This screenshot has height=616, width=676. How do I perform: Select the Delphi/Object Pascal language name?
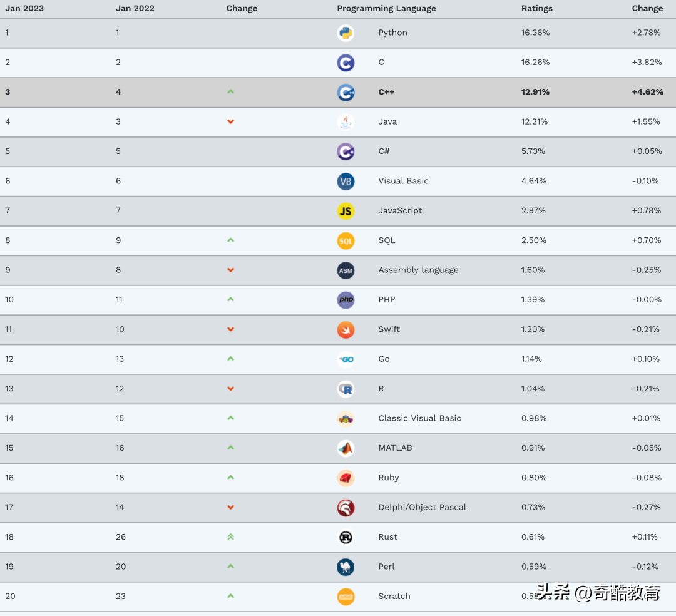pyautogui.click(x=422, y=507)
